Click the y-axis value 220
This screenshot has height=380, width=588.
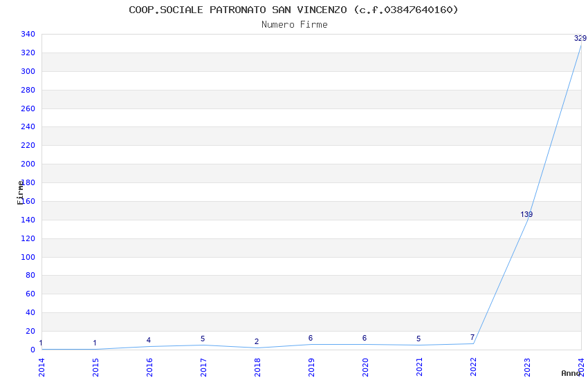pos(28,145)
